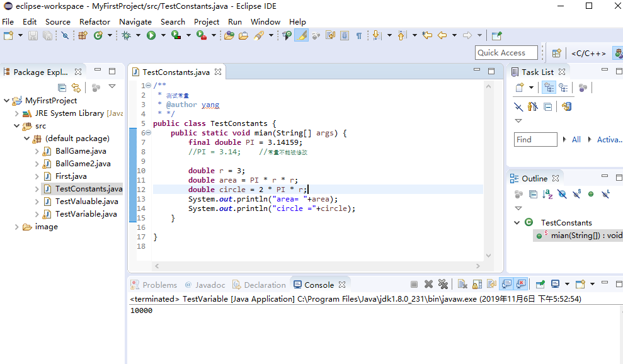Go to Last Edit Location

click(x=427, y=35)
